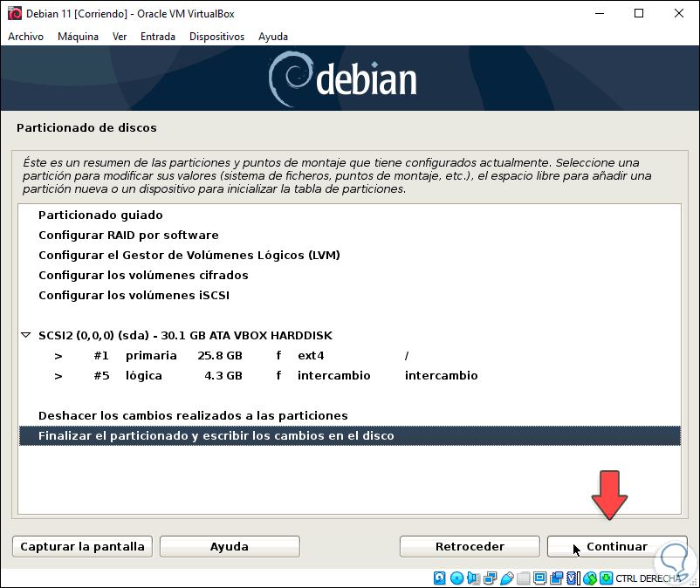Click the network adapters status icon
Image resolution: width=700 pixels, height=588 pixels.
[491, 578]
